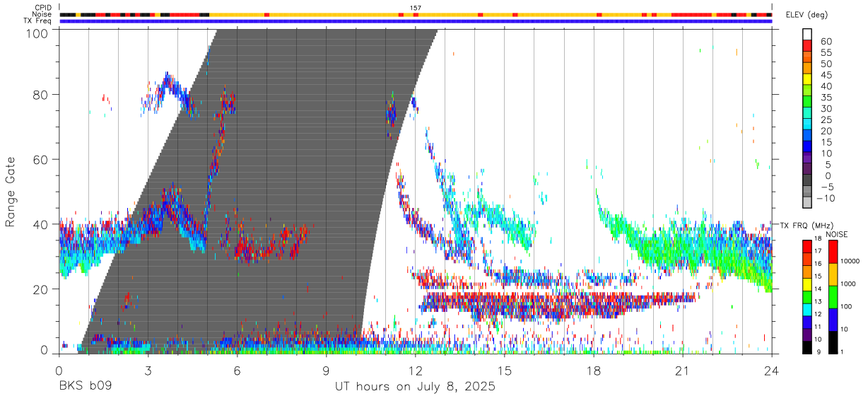Click the 55 label on the elevation colorbar
The width and height of the screenshot is (868, 401).
click(826, 52)
